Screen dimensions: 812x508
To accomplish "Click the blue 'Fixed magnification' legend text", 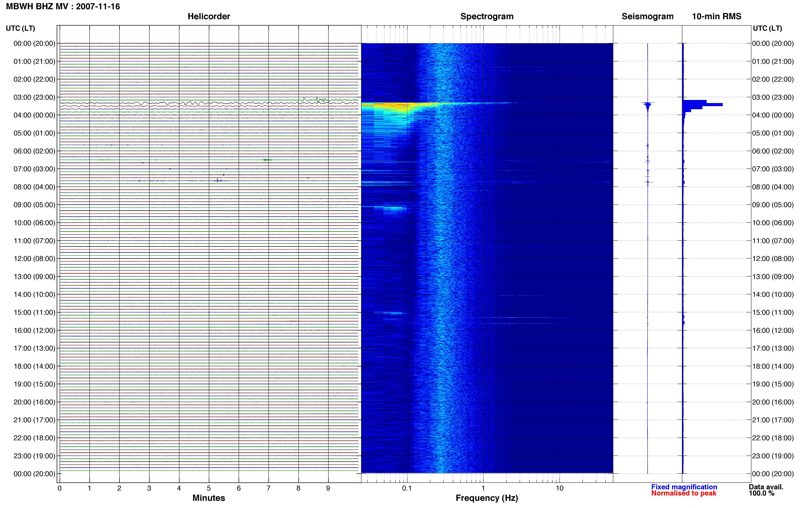I will coord(684,487).
